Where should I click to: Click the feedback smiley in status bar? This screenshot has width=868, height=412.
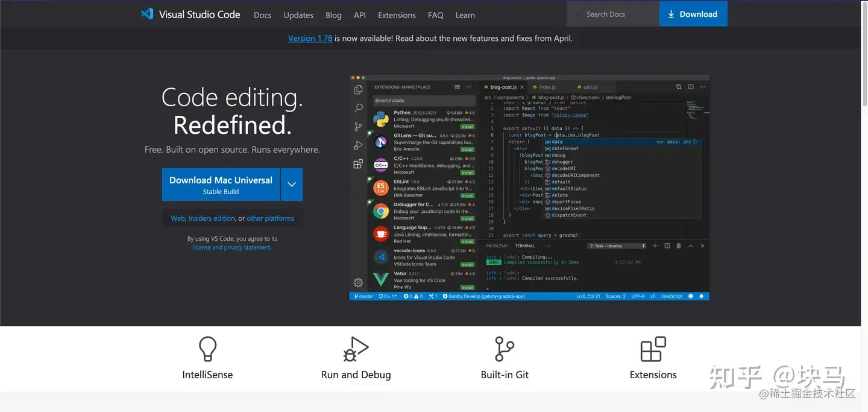(691, 296)
